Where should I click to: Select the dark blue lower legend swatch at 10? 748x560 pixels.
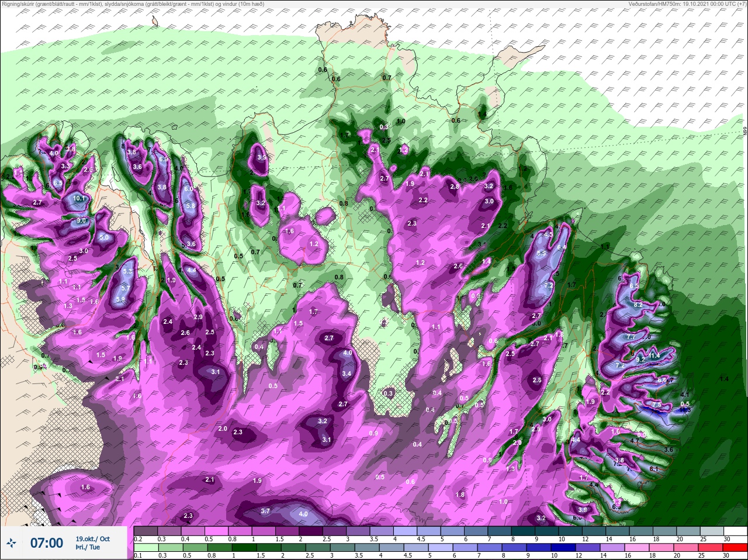pyautogui.click(x=565, y=548)
